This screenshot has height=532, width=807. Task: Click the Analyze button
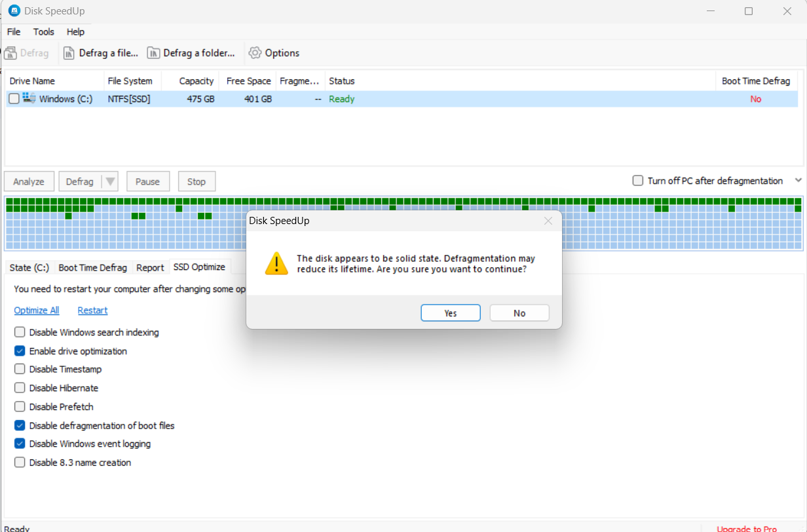tap(29, 181)
